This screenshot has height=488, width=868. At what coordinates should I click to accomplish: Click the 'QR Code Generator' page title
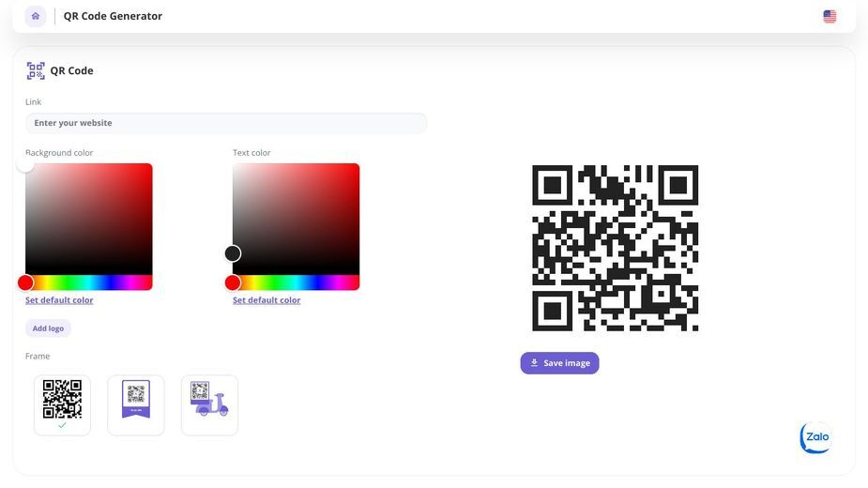pyautogui.click(x=113, y=16)
